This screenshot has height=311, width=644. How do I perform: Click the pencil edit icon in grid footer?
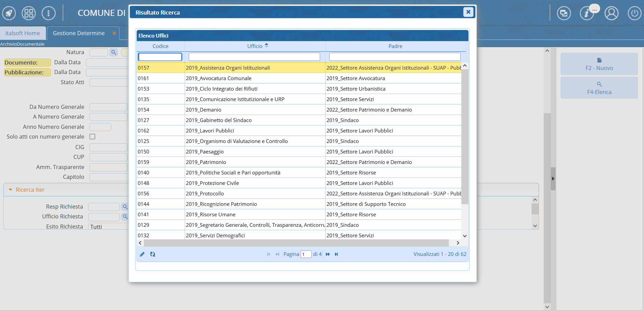point(142,254)
